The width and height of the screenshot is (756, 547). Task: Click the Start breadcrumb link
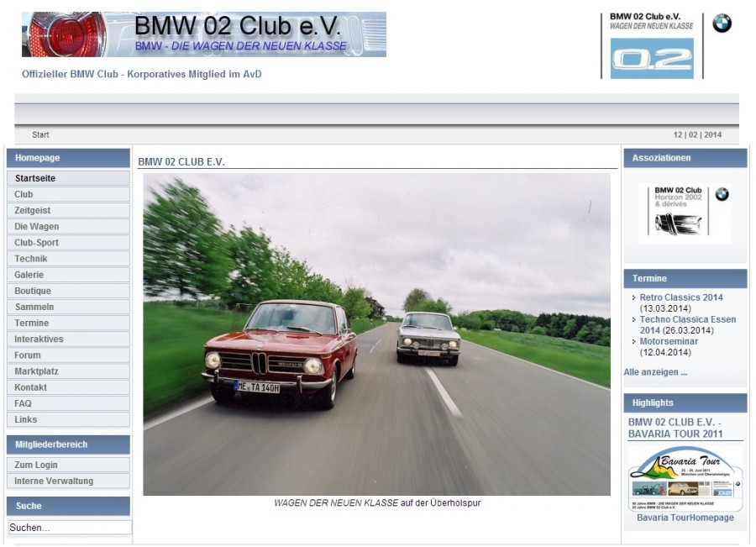coord(40,134)
